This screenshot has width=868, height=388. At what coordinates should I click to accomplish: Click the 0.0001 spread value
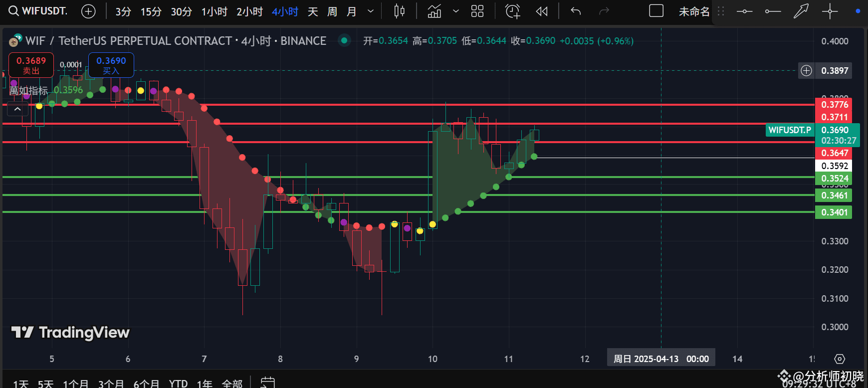pos(71,65)
